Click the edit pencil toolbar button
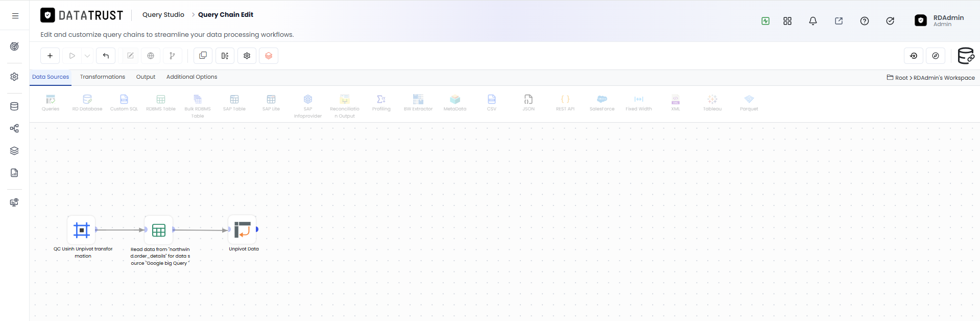The height and width of the screenshot is (321, 980). (x=130, y=56)
